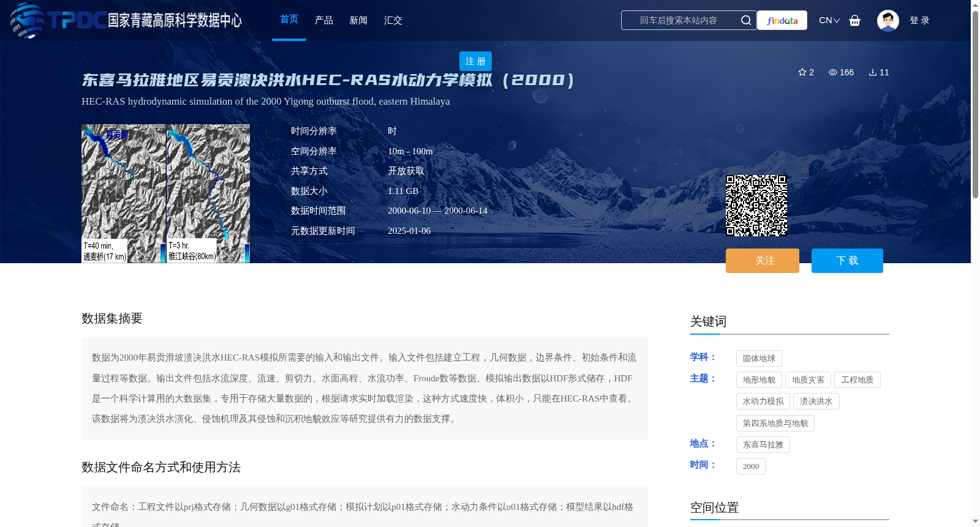
Task: Click the metadata update date 2025-01-06
Action: click(x=409, y=231)
